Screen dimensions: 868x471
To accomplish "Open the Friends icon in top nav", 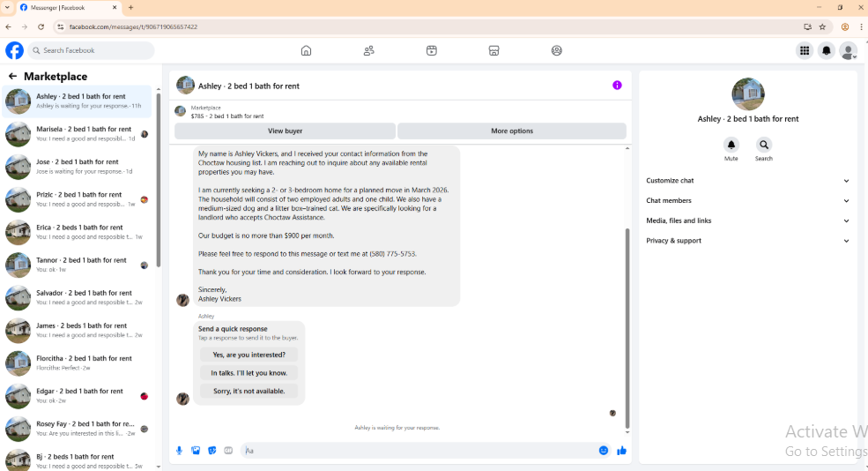I will click(x=368, y=50).
